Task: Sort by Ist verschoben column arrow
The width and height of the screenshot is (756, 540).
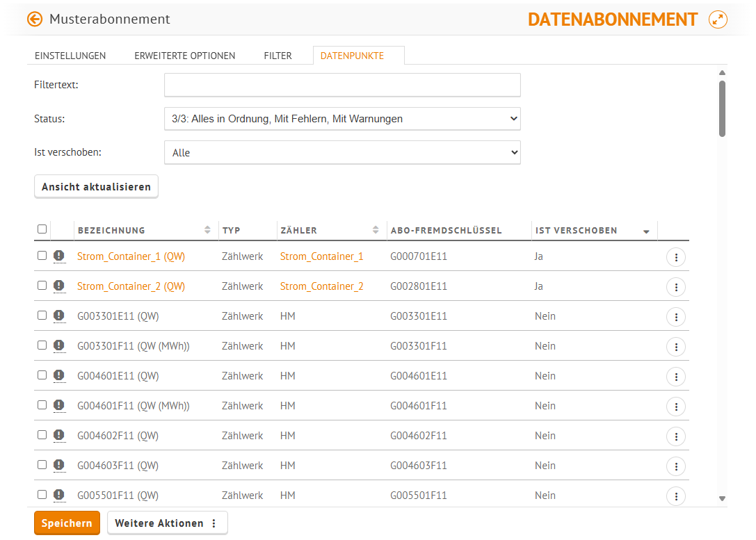Action: [x=646, y=231]
